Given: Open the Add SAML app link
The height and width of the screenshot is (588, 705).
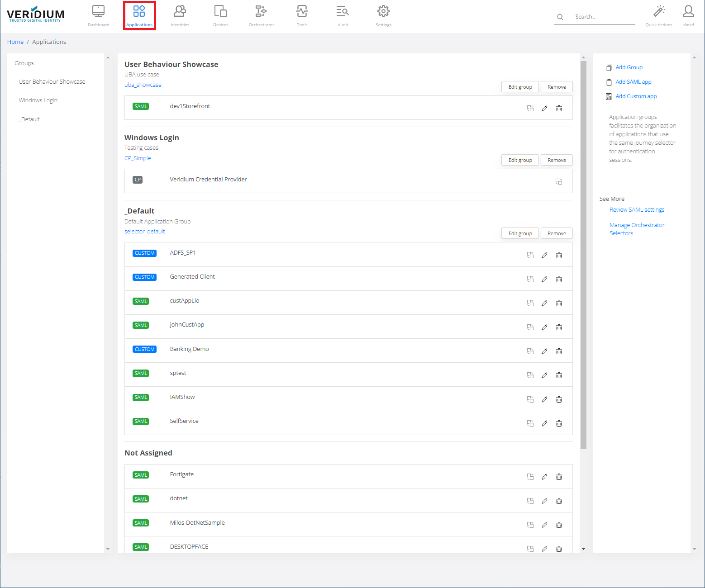Looking at the screenshot, I should pos(633,82).
